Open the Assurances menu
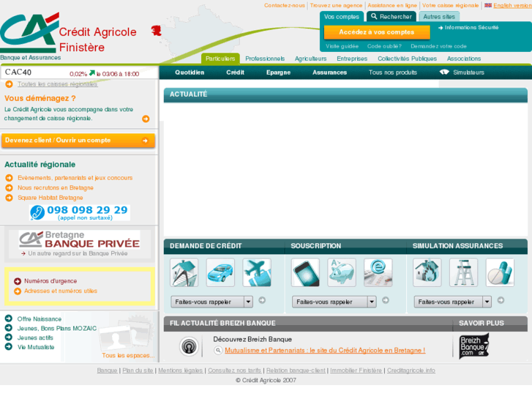Viewport: 532px width, 399px height. [329, 72]
